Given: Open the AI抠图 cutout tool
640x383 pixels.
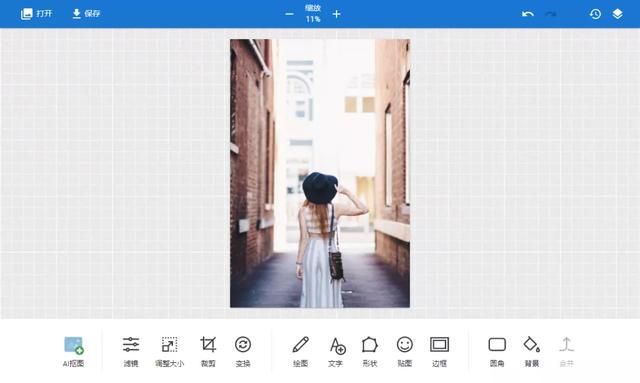Looking at the screenshot, I should pyautogui.click(x=73, y=351).
